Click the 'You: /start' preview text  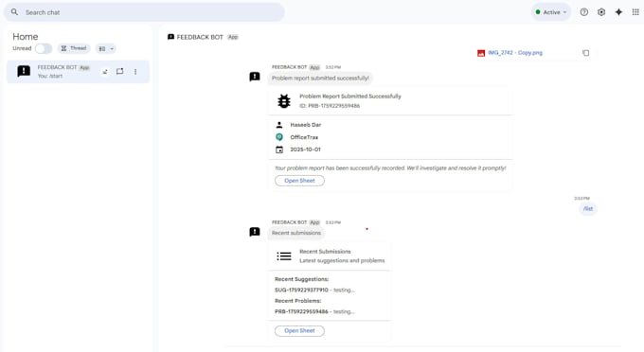pos(50,76)
